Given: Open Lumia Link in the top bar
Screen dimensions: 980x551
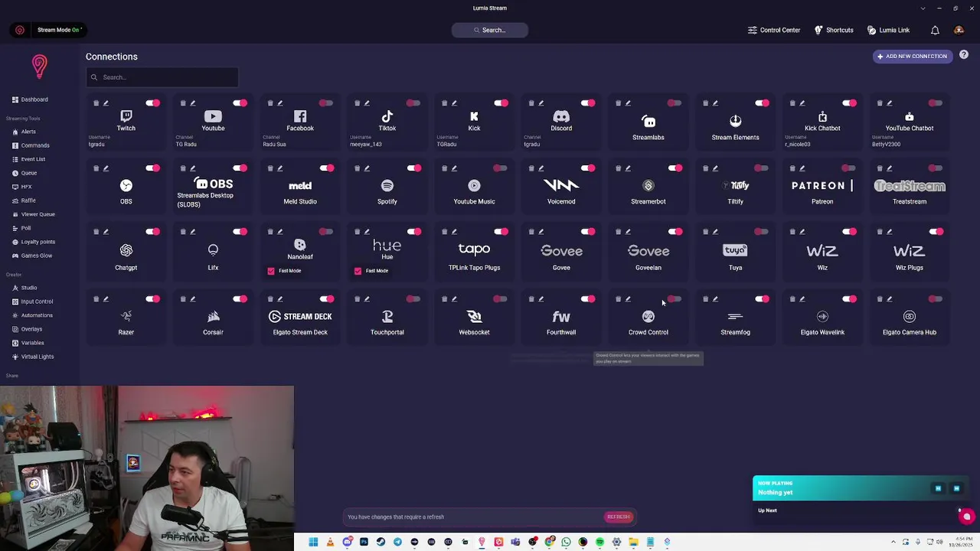Looking at the screenshot, I should pos(888,30).
